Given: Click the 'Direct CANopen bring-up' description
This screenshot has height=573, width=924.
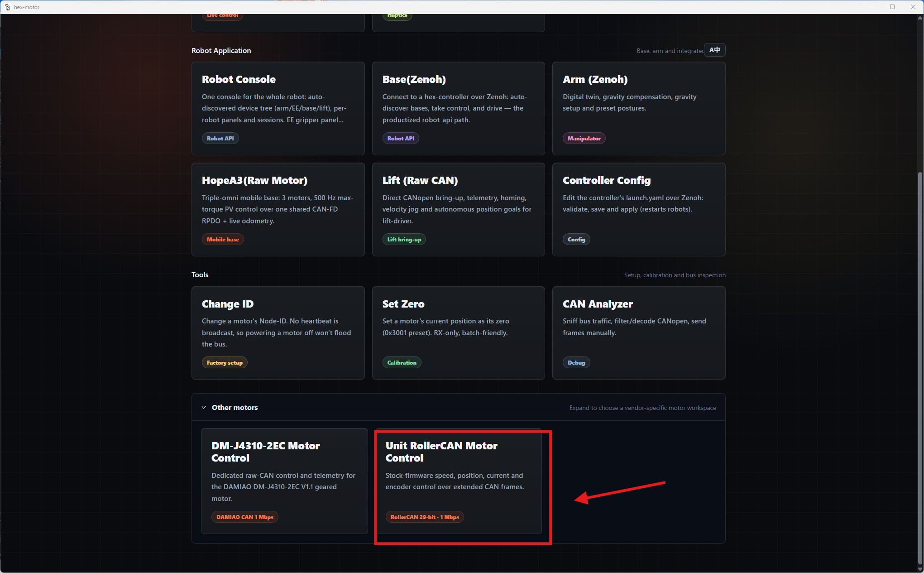Looking at the screenshot, I should 457,209.
